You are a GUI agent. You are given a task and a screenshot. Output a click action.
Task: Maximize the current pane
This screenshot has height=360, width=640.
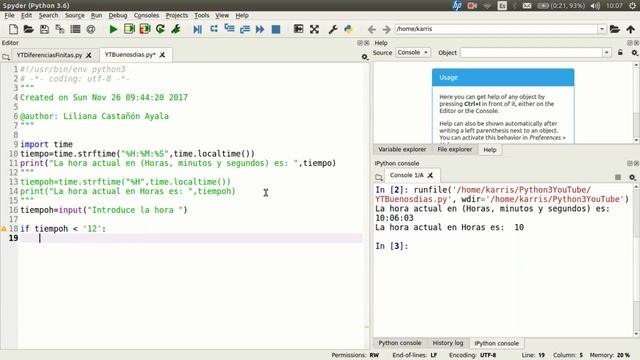pyautogui.click(x=298, y=29)
